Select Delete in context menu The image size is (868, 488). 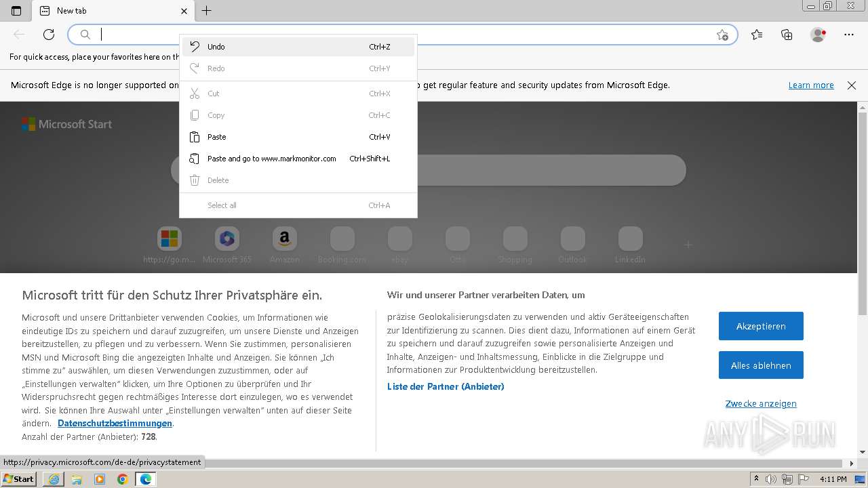tap(298, 180)
